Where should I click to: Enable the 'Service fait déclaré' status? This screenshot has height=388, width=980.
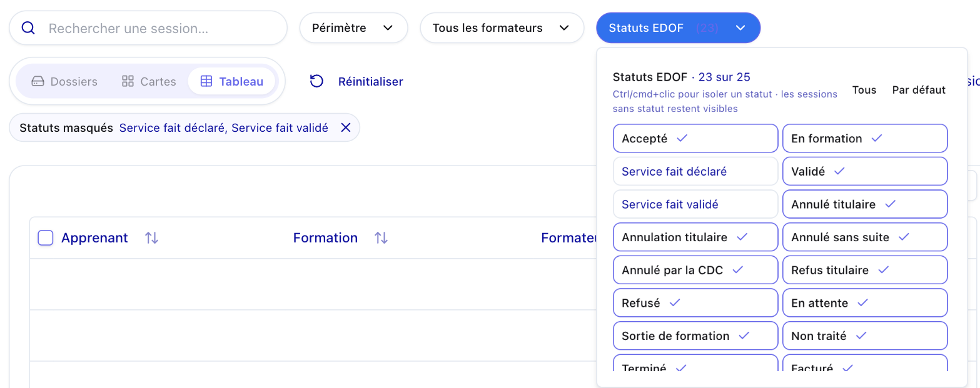pos(695,171)
